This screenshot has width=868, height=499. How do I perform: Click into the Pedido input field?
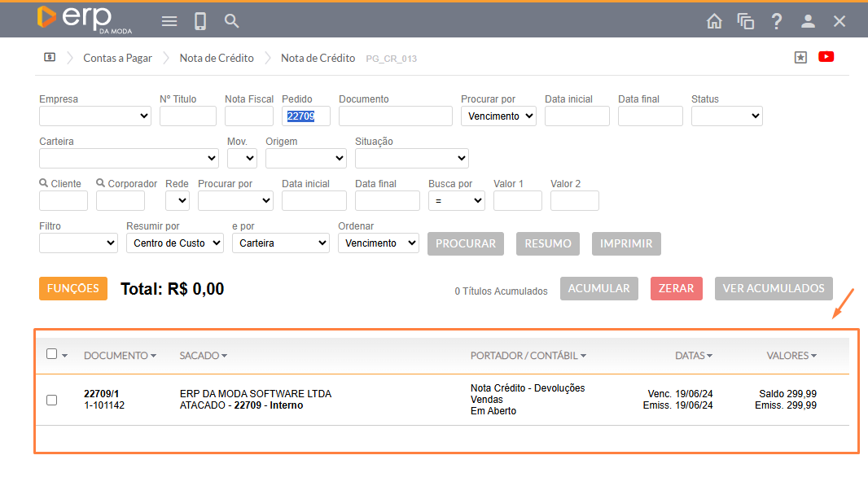click(x=305, y=116)
